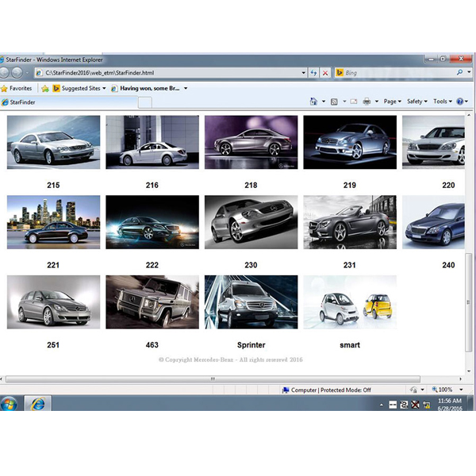This screenshot has width=476, height=476.
Task: Click the smart text label
Action: [350, 345]
